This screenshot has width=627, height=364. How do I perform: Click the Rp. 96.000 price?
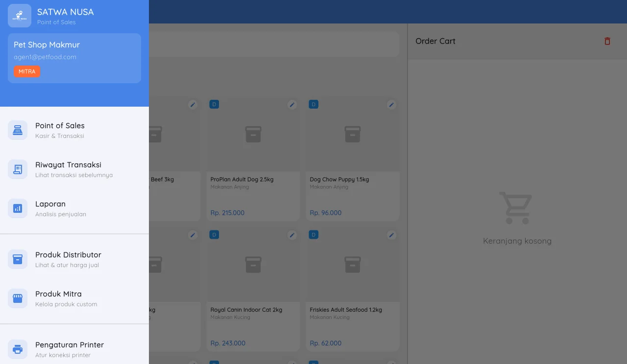[326, 213]
